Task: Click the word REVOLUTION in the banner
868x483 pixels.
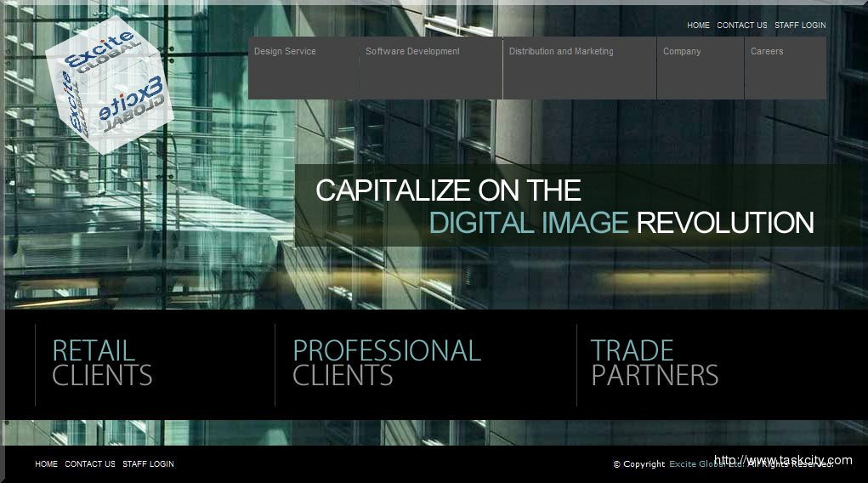Action: [x=725, y=223]
